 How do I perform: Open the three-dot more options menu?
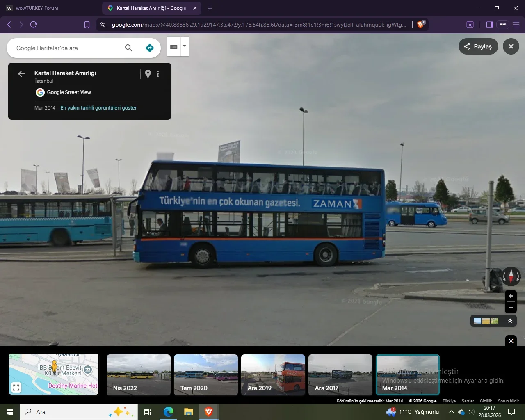pos(158,74)
